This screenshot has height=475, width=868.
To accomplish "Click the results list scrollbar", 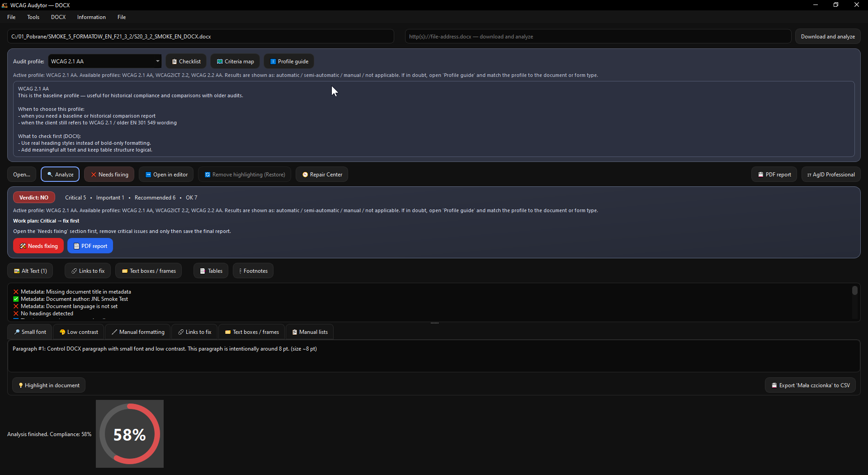I will [855, 302].
